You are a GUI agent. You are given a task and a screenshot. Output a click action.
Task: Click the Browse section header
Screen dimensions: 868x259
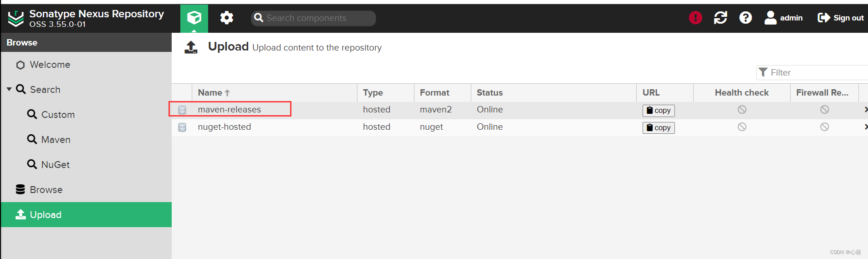[86, 42]
